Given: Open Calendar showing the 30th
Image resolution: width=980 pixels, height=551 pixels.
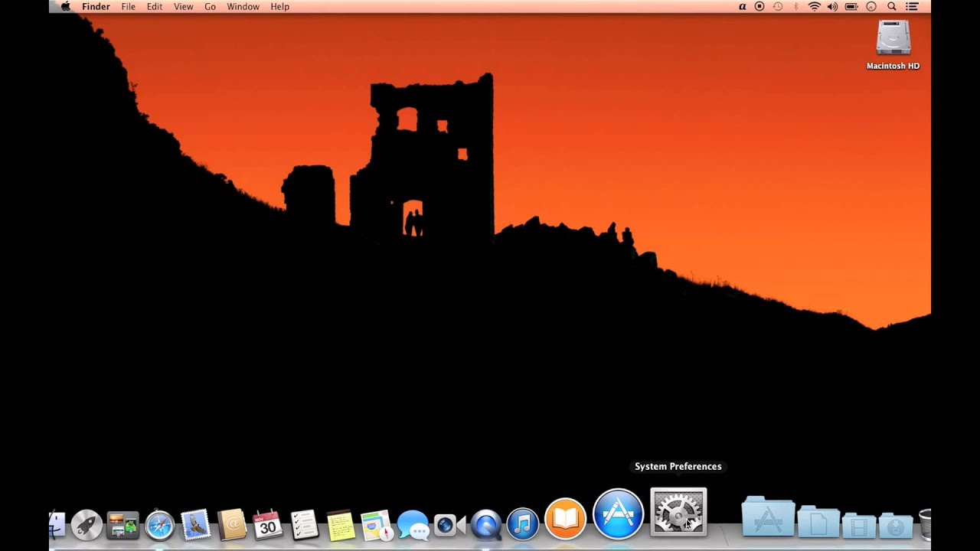Looking at the screenshot, I should (267, 526).
